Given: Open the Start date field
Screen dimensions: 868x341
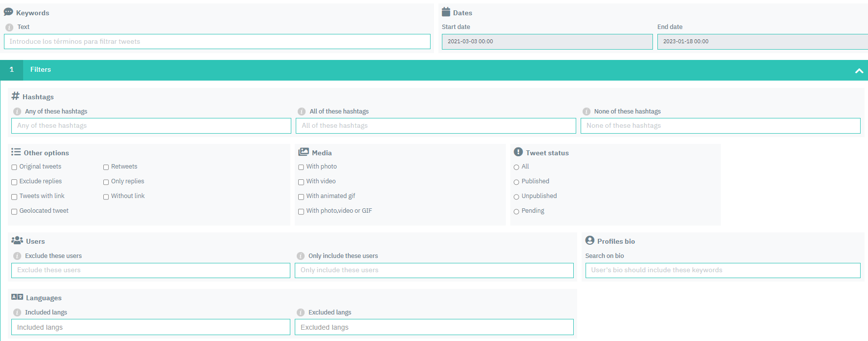Looking at the screenshot, I should 547,41.
